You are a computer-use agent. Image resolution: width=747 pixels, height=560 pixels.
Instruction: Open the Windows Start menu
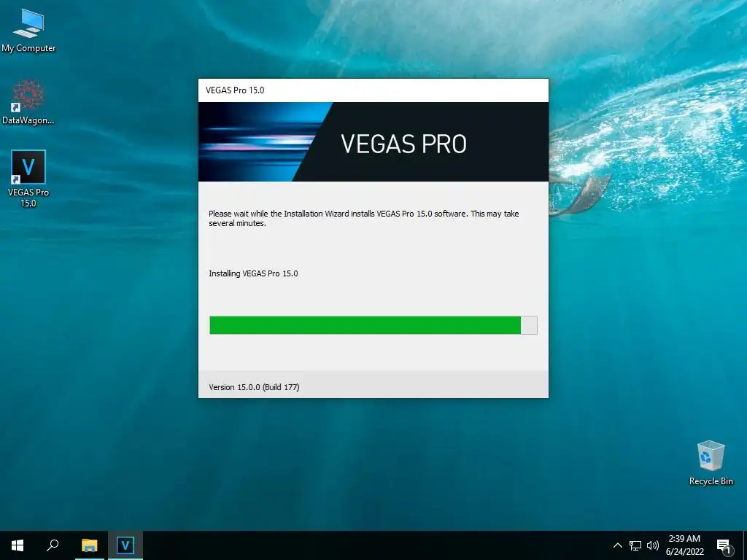[x=18, y=545]
